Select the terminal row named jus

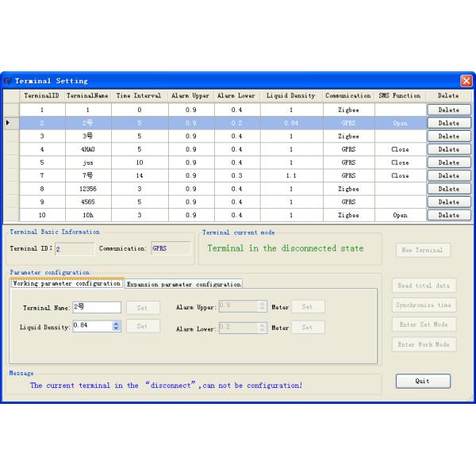click(88, 163)
